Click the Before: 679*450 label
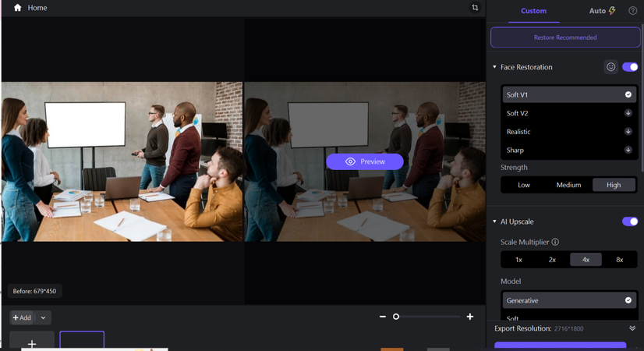The height and width of the screenshot is (351, 644). click(34, 291)
